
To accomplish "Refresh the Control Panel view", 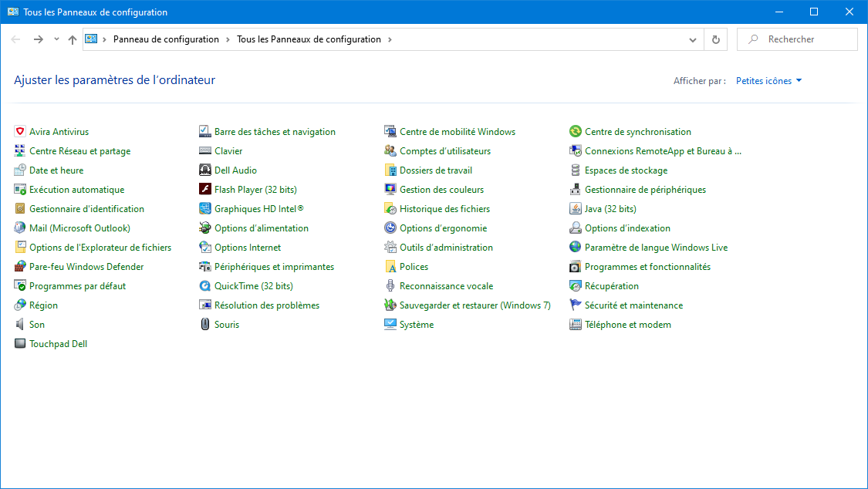I will (x=716, y=40).
